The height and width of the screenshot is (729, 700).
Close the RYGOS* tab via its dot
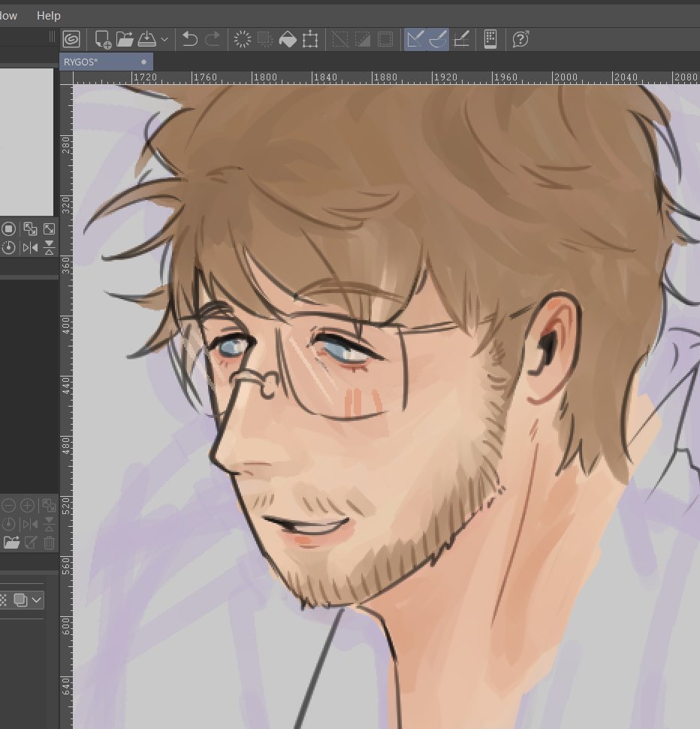[144, 62]
